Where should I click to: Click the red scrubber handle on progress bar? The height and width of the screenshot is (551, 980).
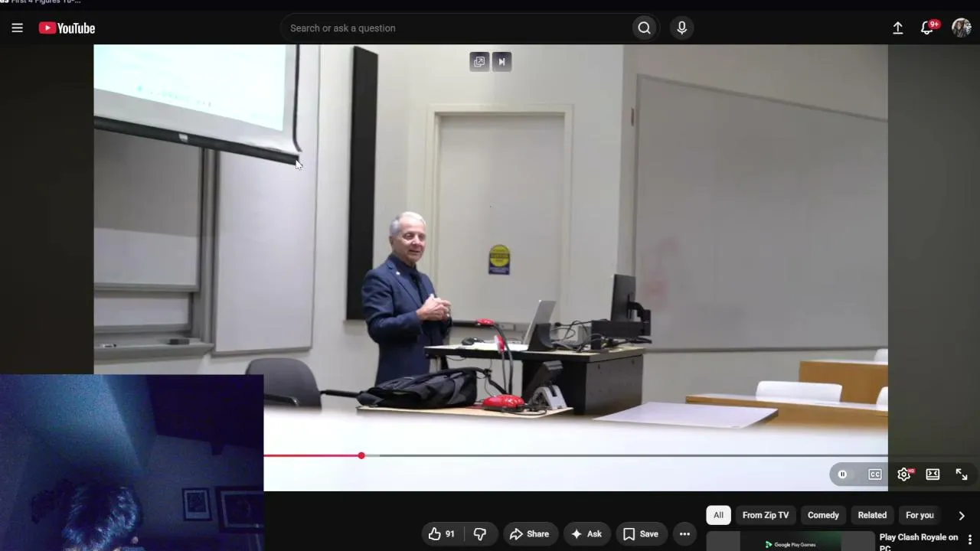click(361, 455)
